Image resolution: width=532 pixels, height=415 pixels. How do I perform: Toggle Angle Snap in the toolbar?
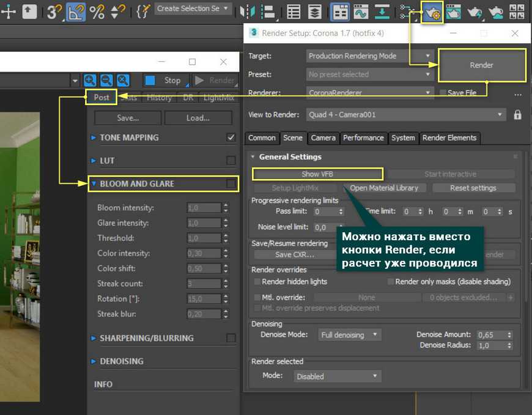pyautogui.click(x=76, y=12)
